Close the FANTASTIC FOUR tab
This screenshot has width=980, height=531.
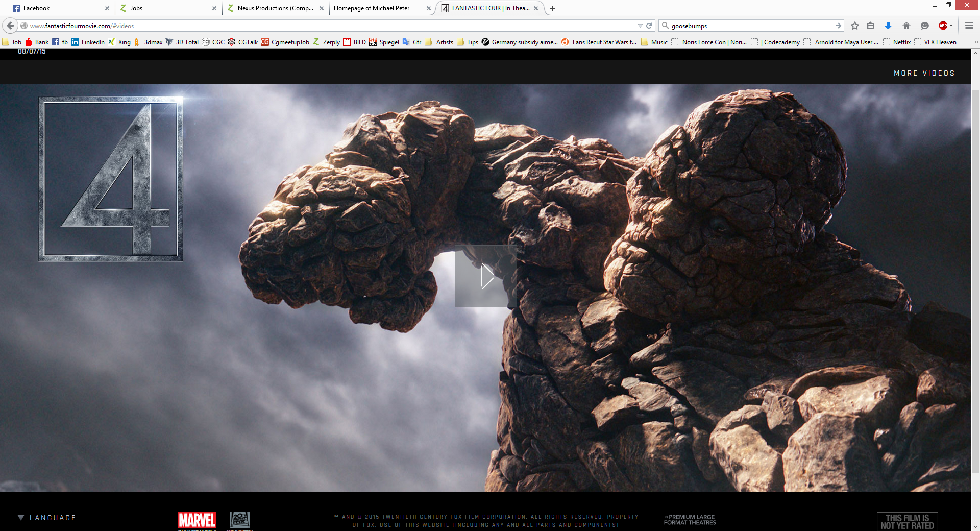(536, 8)
